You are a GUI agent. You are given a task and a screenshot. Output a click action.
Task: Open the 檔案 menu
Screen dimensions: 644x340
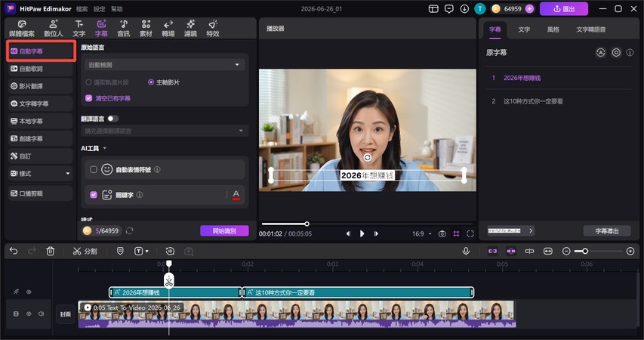click(82, 8)
